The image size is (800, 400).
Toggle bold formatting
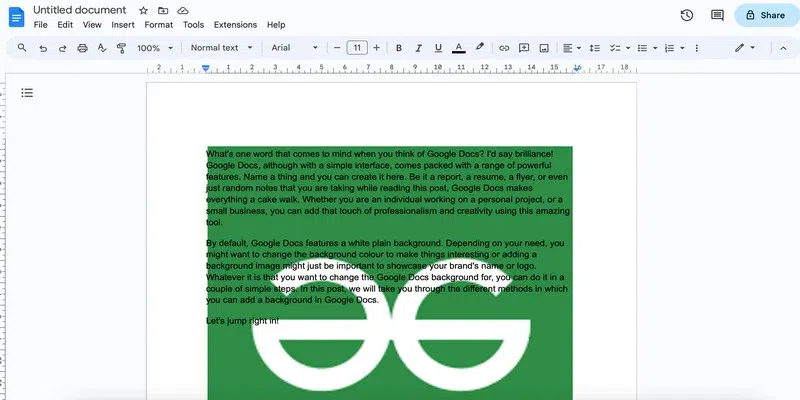tap(399, 48)
